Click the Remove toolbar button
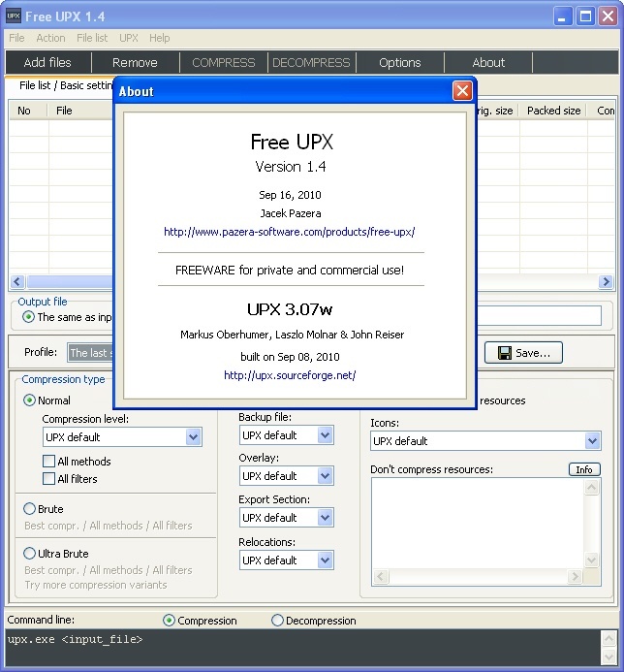This screenshot has width=624, height=672. pos(135,63)
